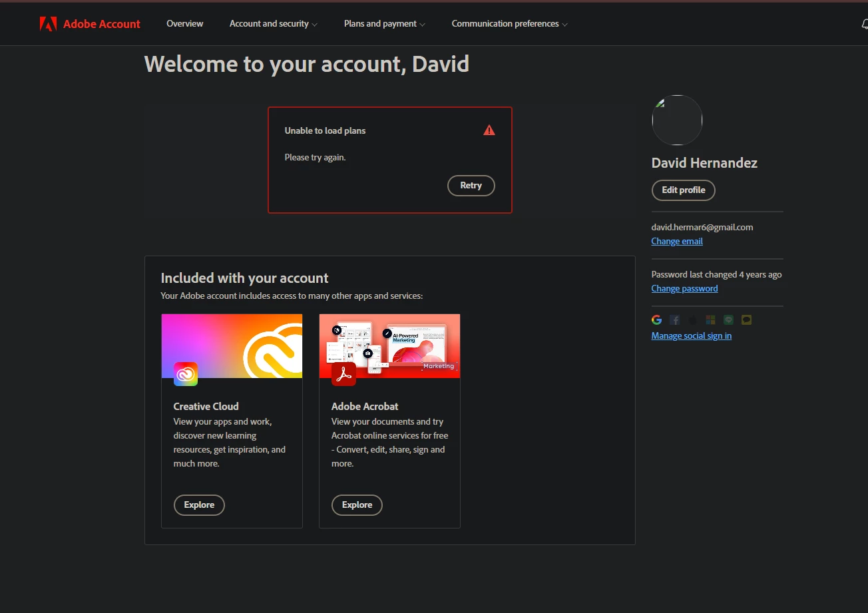Image resolution: width=868 pixels, height=613 pixels.
Task: Click the yellow KakaoTalk sign-in icon
Action: (747, 319)
